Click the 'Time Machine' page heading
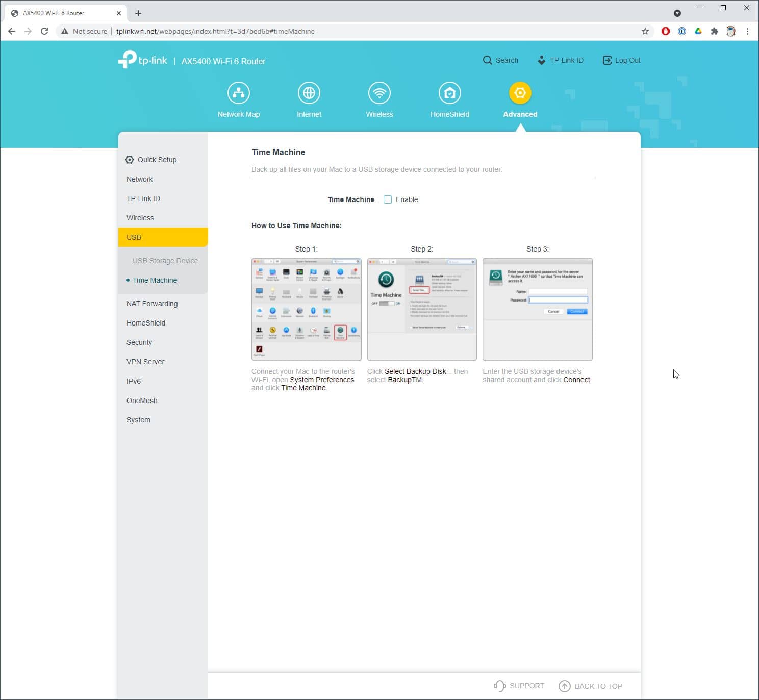Image resolution: width=759 pixels, height=700 pixels. [278, 152]
